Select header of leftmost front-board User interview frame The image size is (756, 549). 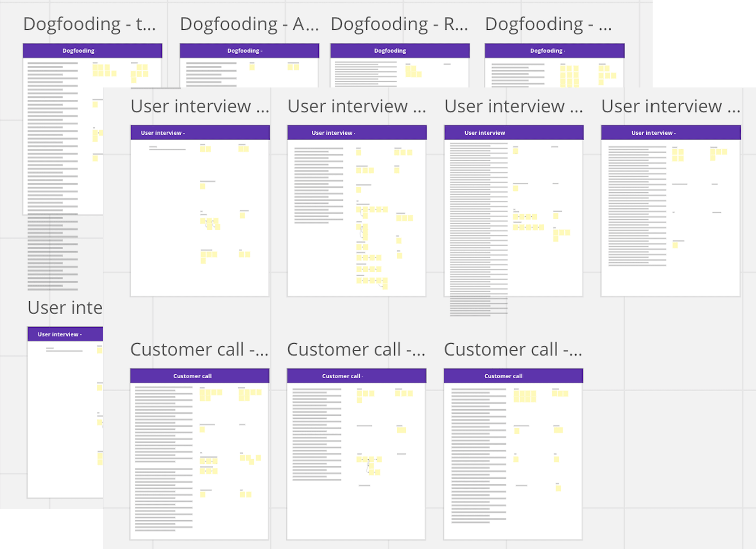(200, 133)
